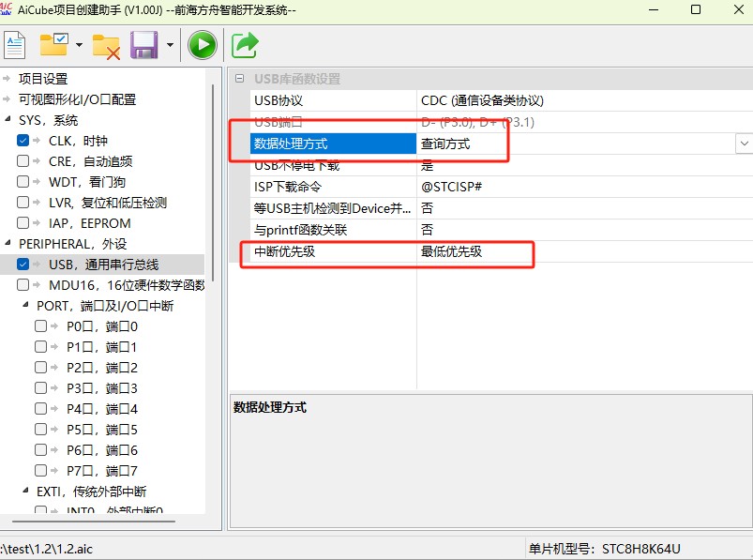Run generation with the green play button
Screen dimensions: 753x560
203,45
